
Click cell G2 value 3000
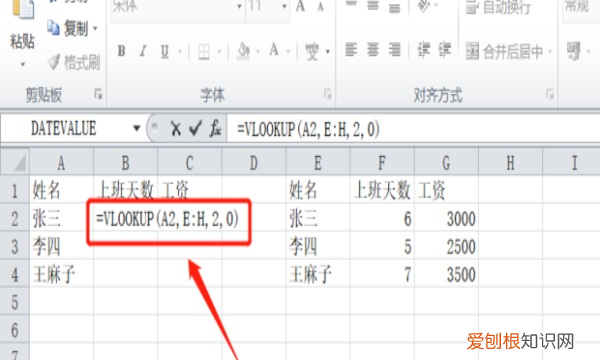(x=446, y=218)
